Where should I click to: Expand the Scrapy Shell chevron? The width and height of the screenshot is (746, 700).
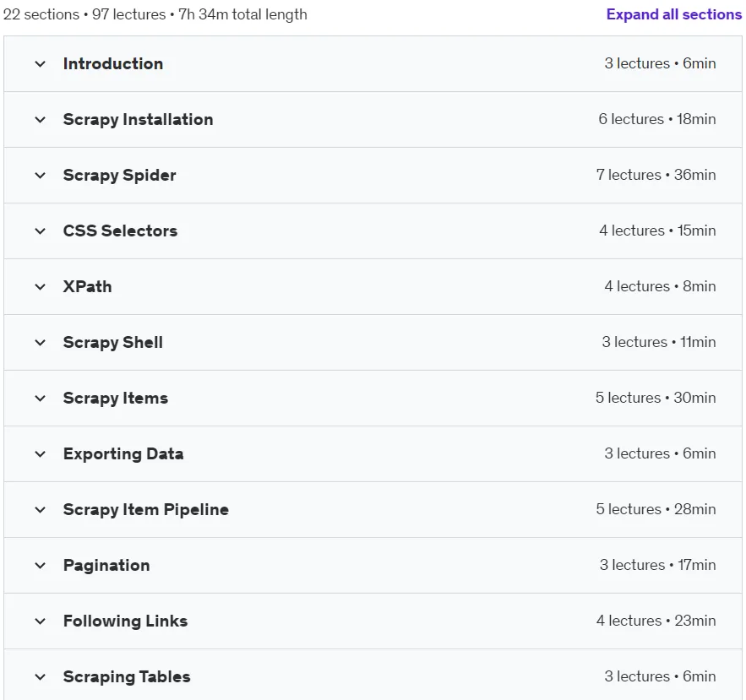coord(41,342)
